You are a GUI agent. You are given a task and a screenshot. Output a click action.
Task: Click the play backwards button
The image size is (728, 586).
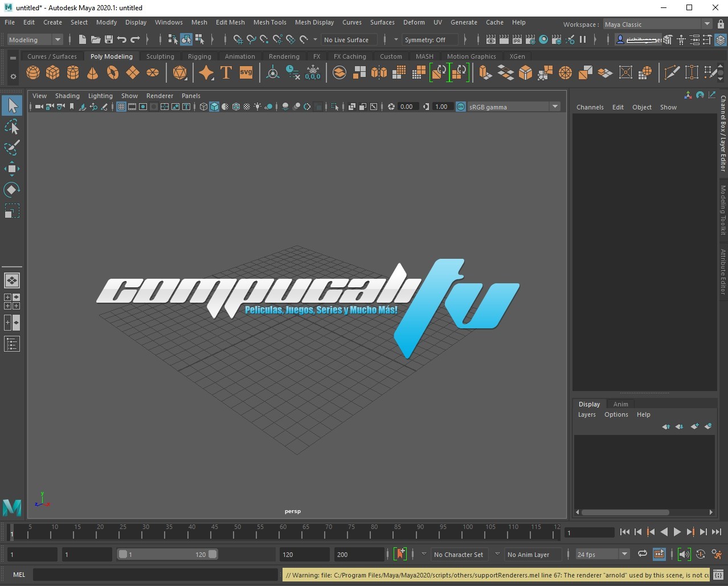click(664, 532)
